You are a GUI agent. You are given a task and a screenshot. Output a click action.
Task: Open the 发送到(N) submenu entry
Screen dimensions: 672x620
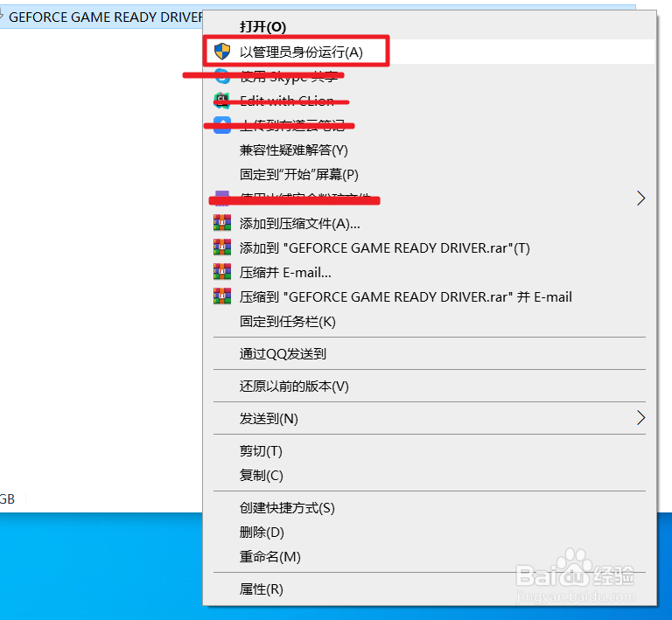pos(269,418)
